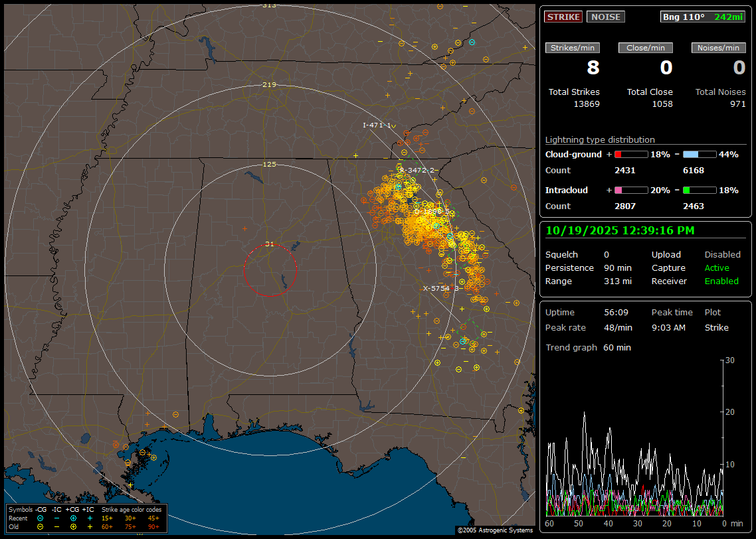This screenshot has width=756, height=539.
Task: Click the storm cell label R-3472-2
Action: tap(416, 171)
